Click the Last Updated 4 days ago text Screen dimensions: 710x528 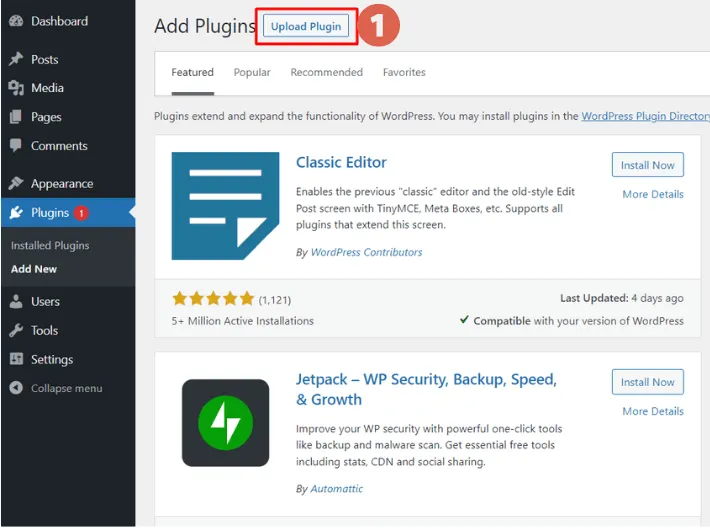(622, 298)
